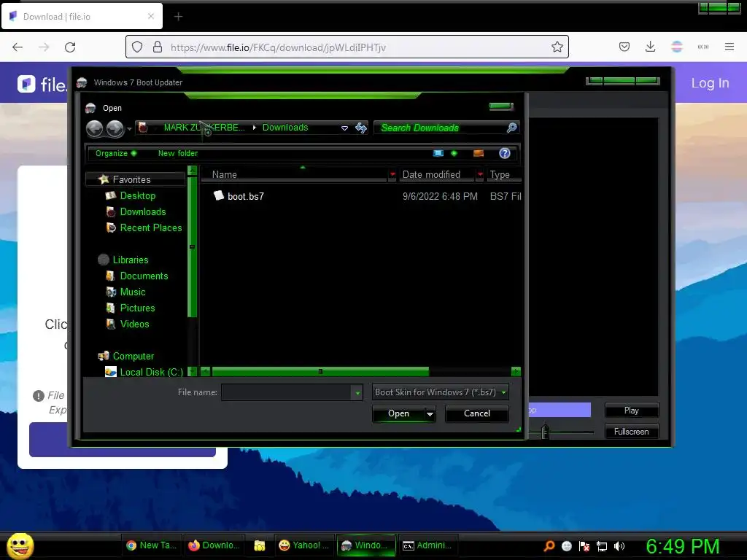Click Fullscreen in Boot Updater

point(631,432)
